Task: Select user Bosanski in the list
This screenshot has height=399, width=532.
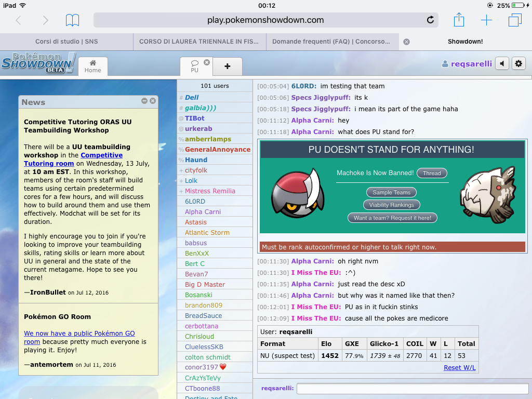Action: (215, 295)
